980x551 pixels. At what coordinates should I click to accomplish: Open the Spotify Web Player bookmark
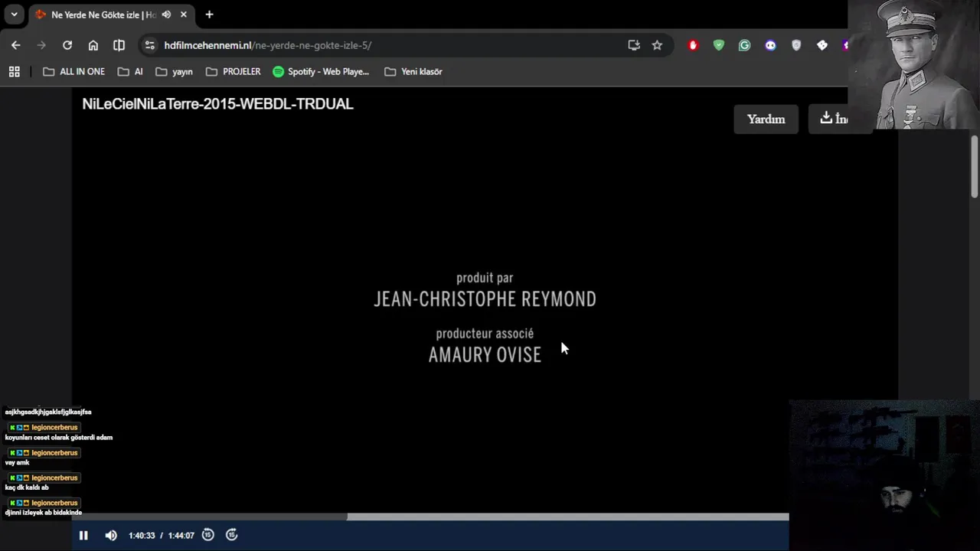pos(321,71)
